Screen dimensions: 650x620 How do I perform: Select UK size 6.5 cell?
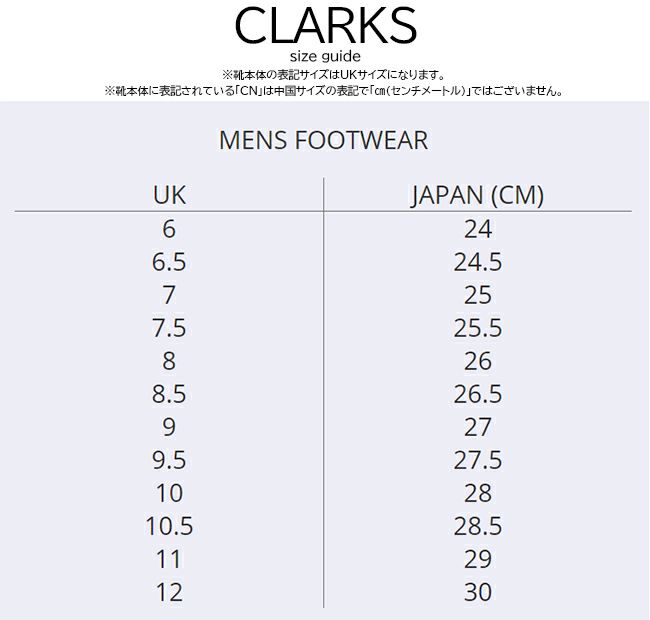tap(169, 262)
